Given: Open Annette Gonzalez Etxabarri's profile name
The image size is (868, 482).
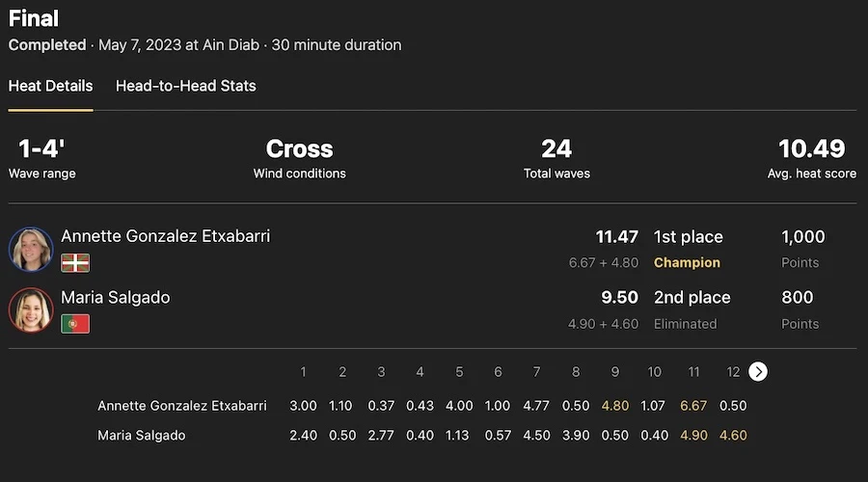Looking at the screenshot, I should click(x=166, y=236).
